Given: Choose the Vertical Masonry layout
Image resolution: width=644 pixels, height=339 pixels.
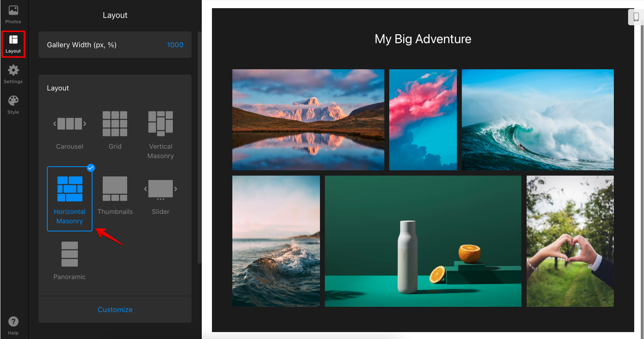Looking at the screenshot, I should click(161, 135).
